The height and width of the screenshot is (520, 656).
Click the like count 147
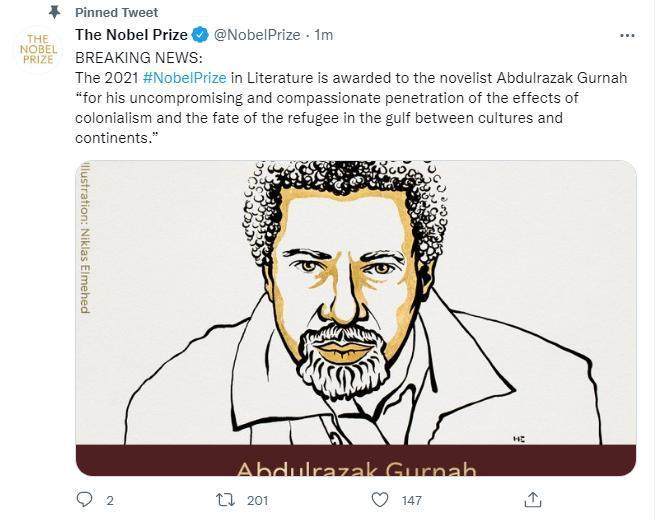410,500
